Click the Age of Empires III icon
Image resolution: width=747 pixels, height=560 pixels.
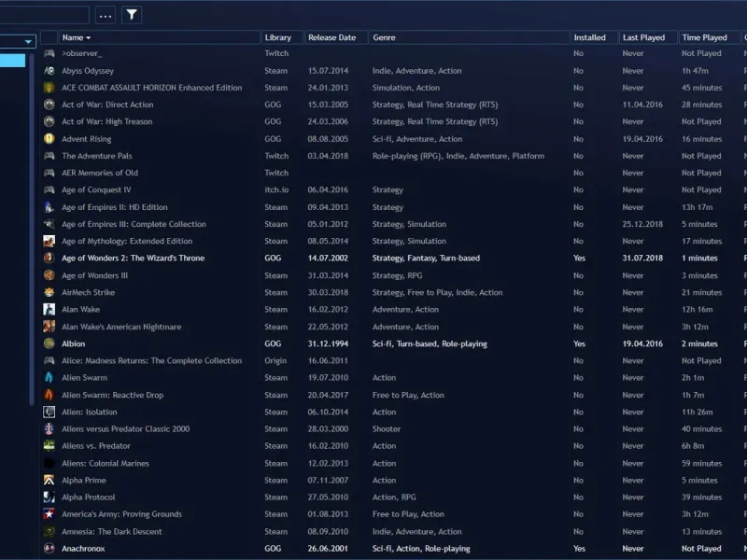tap(49, 224)
